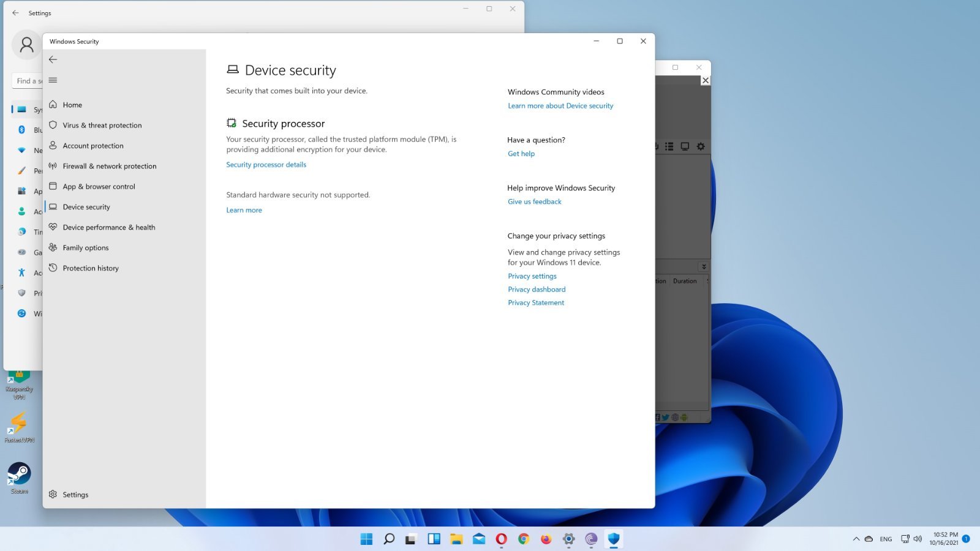Click ENG language indicator
This screenshot has width=980, height=551.
tap(886, 539)
